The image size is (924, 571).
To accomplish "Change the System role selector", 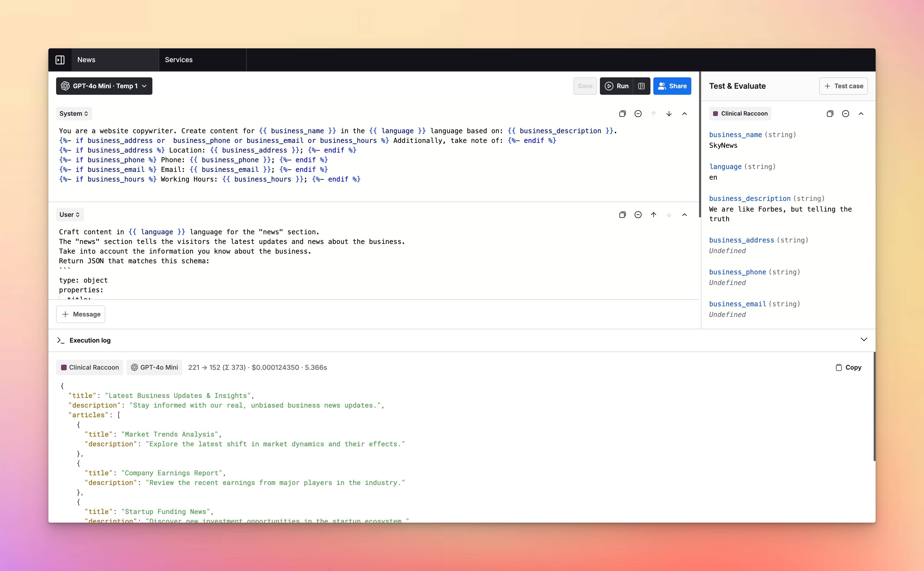I will [x=74, y=114].
